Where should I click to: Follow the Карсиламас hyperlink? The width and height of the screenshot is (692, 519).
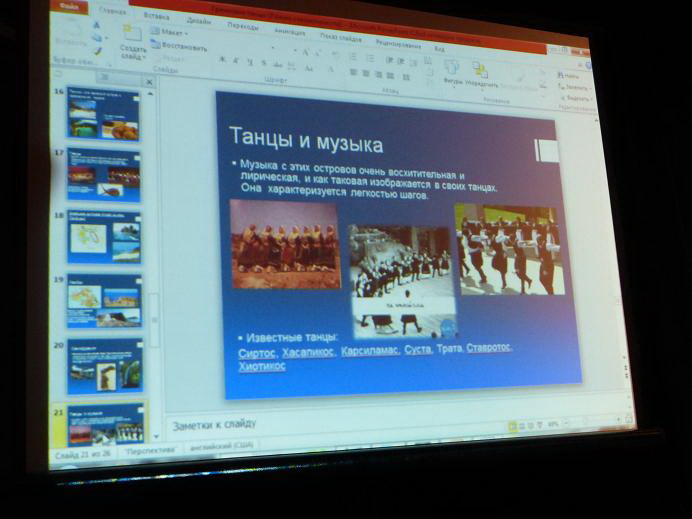point(371,351)
